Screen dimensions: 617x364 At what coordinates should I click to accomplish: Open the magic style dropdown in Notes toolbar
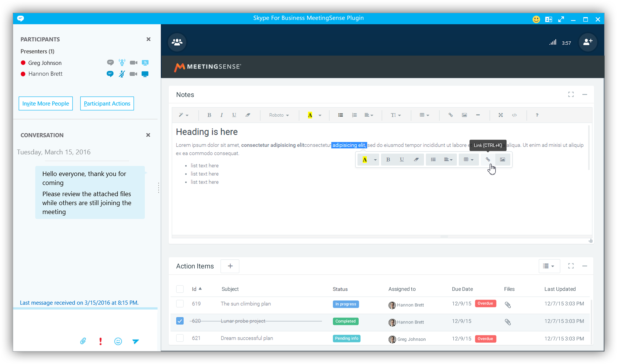[x=183, y=115]
